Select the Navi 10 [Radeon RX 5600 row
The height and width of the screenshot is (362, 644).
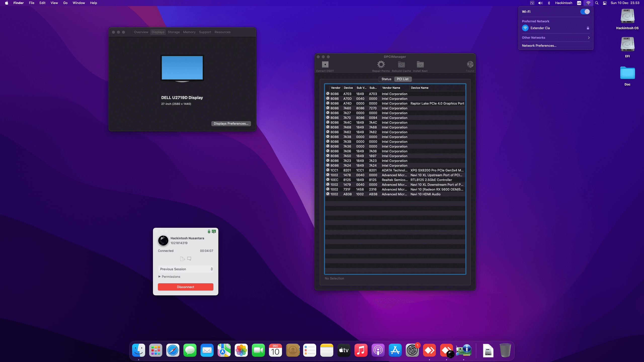pos(395,189)
